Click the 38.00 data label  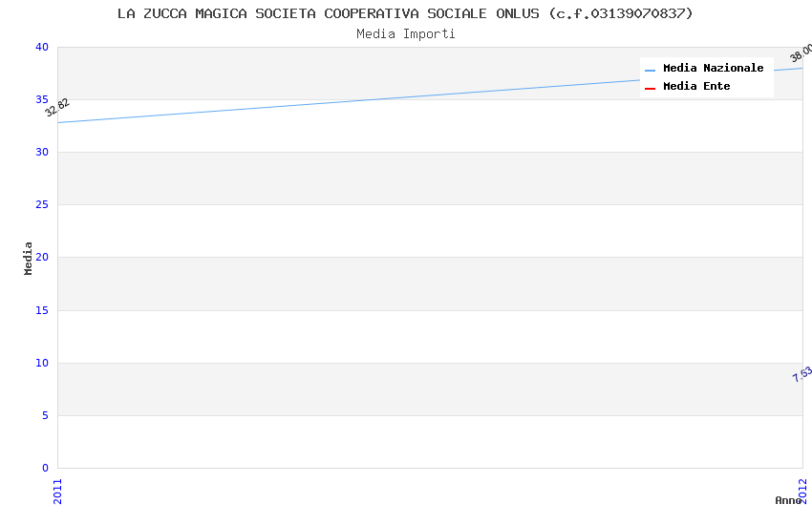pos(801,52)
